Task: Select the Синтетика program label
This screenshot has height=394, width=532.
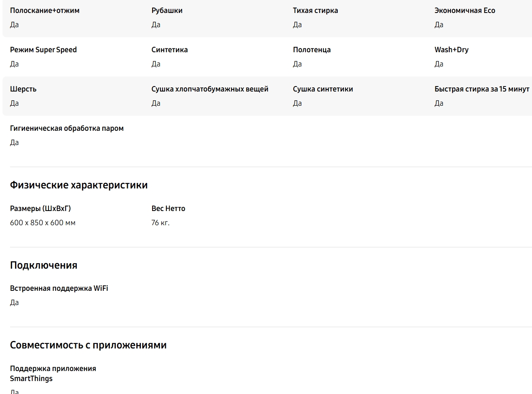Action: (169, 50)
